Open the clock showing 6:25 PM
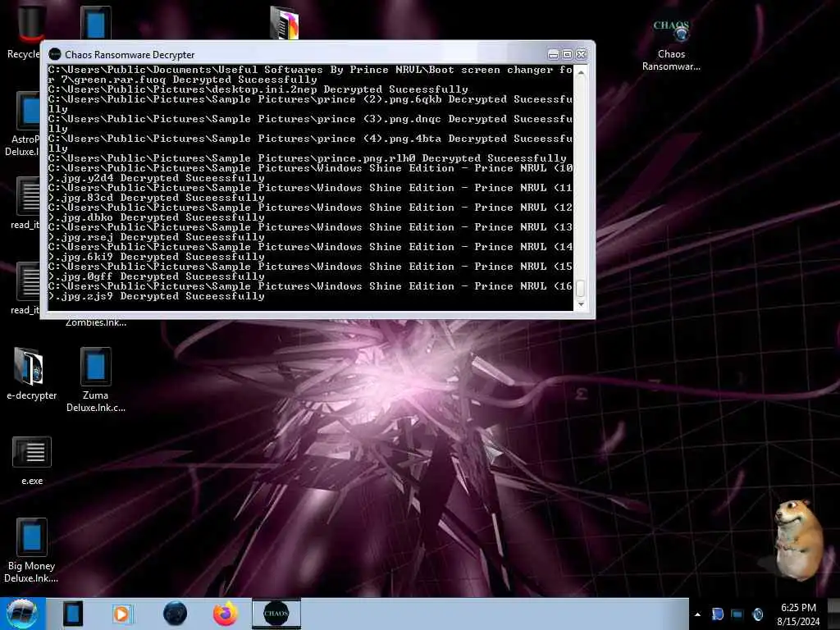The width and height of the screenshot is (840, 630). (798, 614)
